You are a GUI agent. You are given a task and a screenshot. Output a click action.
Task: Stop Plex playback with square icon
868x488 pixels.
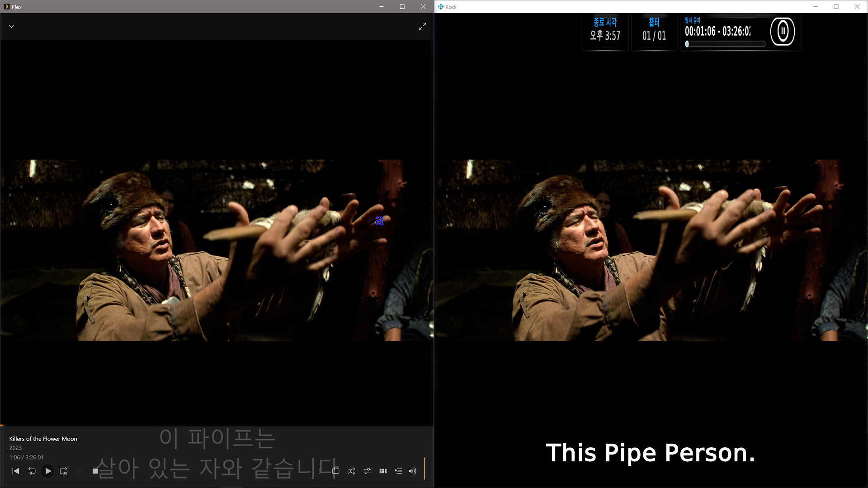(x=95, y=471)
